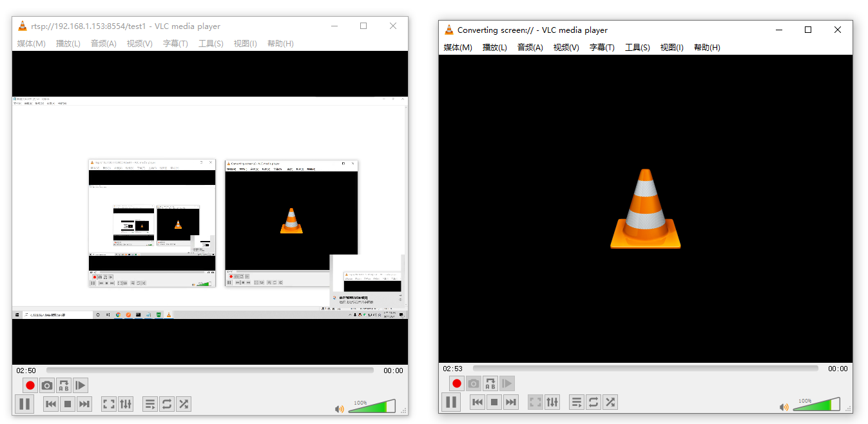Screen dimensions: 868x424
Task: Pause playback in the rtsp window
Action: coord(24,404)
